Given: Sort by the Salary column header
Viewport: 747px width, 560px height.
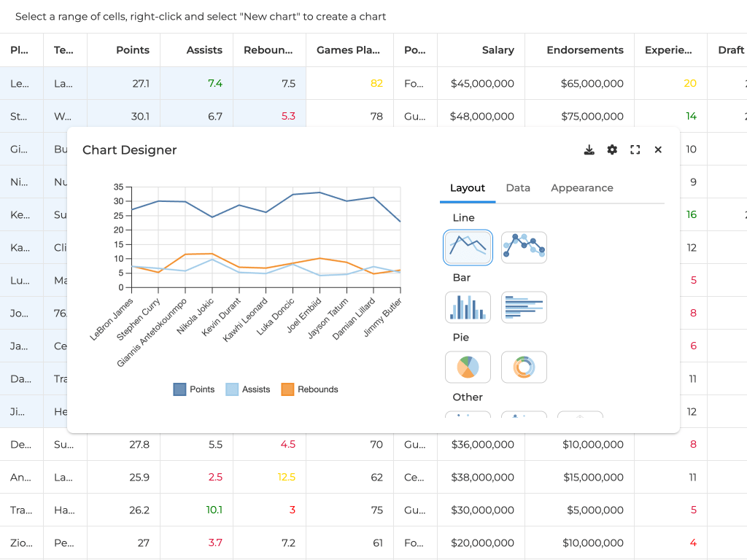Looking at the screenshot, I should [x=498, y=50].
